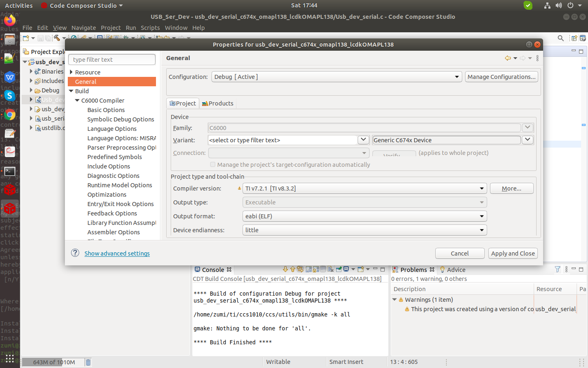Expand the Includes node in Project Explorer
This screenshot has width=588, height=368.
(31, 81)
